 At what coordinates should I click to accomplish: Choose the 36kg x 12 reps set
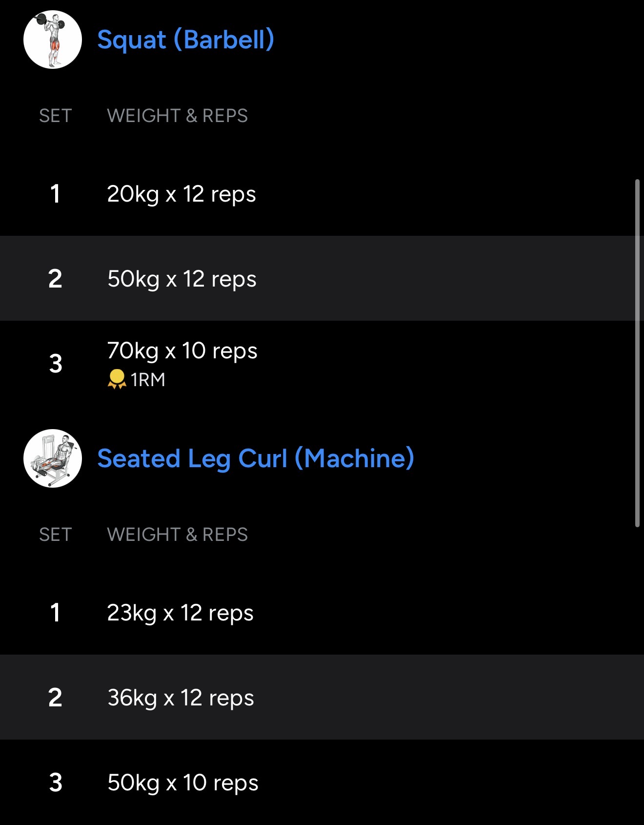[x=181, y=698]
